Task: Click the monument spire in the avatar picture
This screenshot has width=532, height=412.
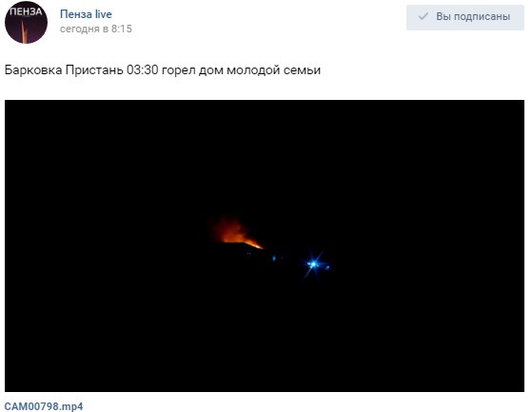Action: [24, 32]
